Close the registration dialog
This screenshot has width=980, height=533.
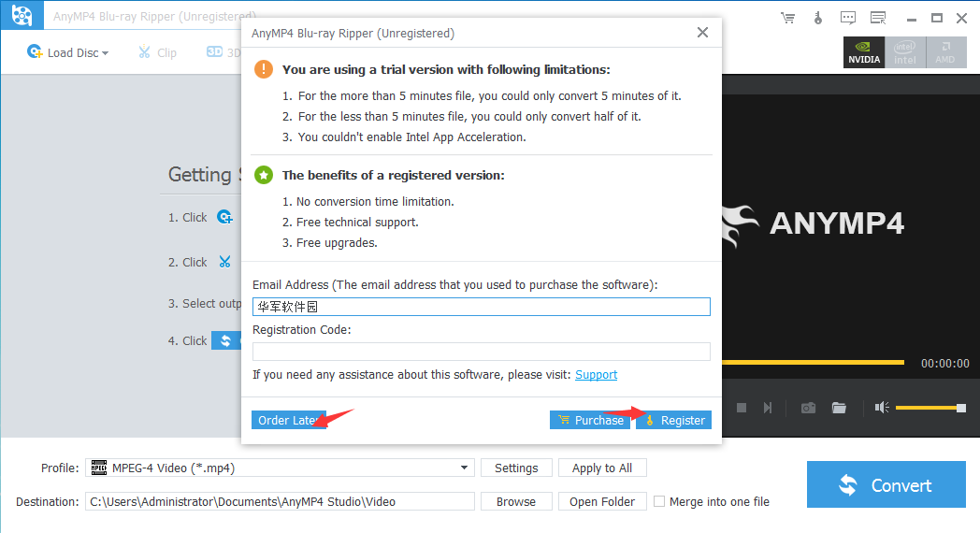tap(702, 33)
